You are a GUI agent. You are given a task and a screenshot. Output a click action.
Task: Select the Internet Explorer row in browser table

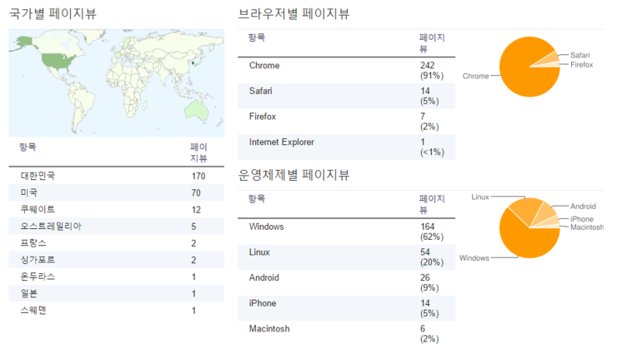point(346,147)
